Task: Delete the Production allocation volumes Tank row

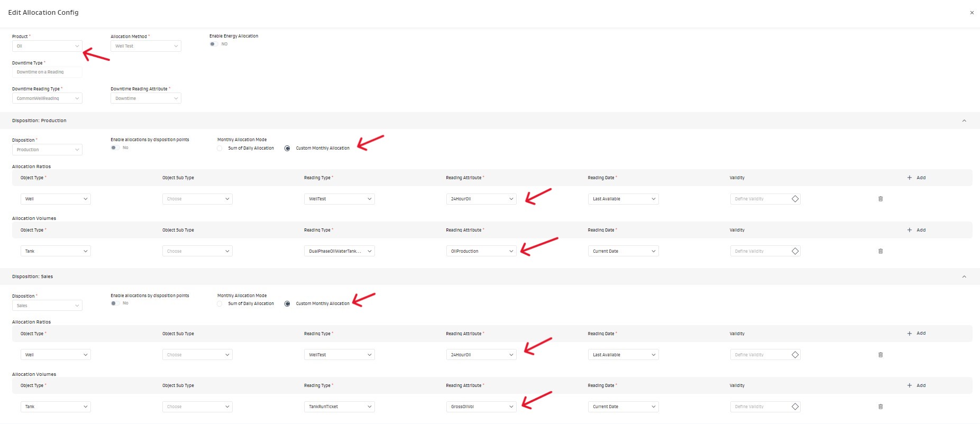Action: (x=880, y=251)
